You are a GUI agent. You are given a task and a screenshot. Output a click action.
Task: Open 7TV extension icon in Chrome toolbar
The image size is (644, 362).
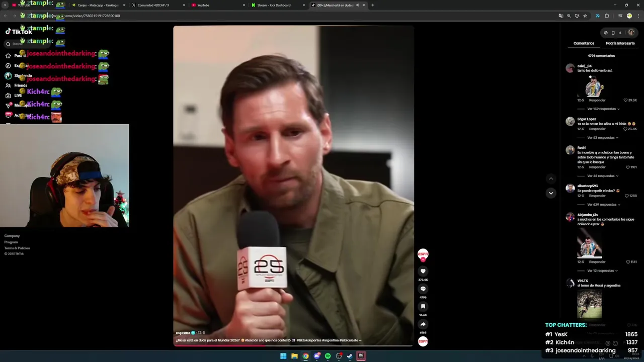(597, 16)
